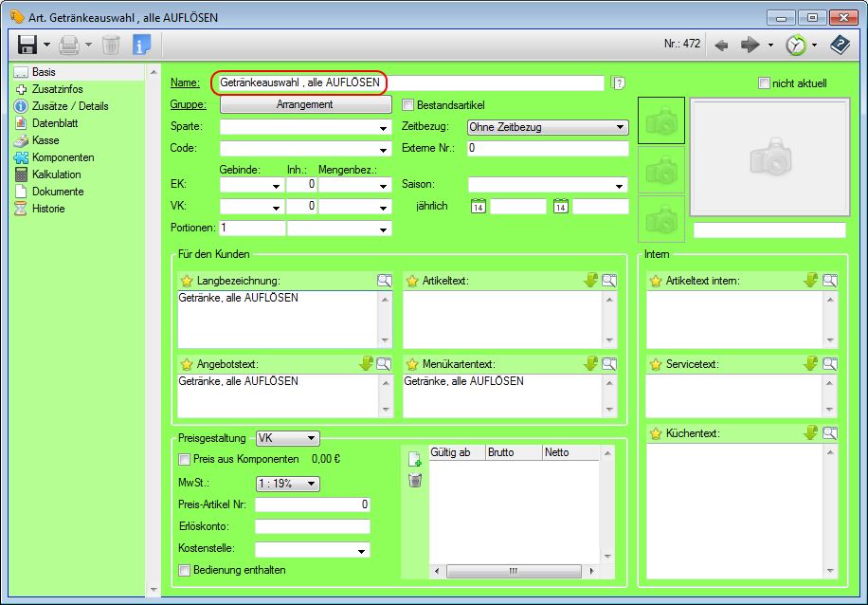Open magnifier for Langbezeichnung text

384,281
